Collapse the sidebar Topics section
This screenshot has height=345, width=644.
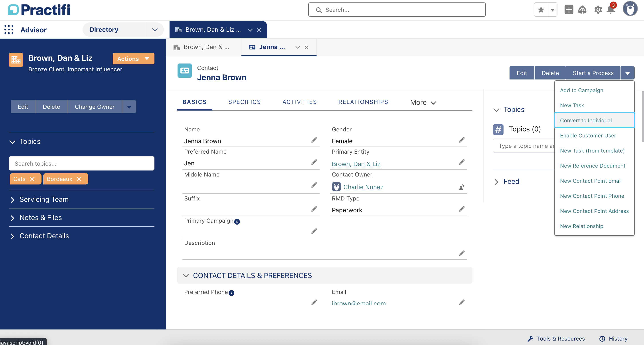click(12, 142)
